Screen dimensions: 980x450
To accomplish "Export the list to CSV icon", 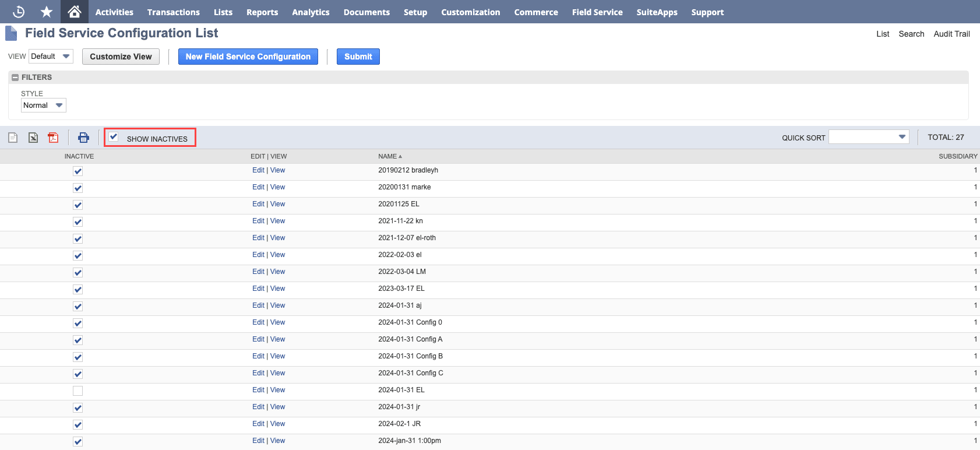I will [13, 138].
